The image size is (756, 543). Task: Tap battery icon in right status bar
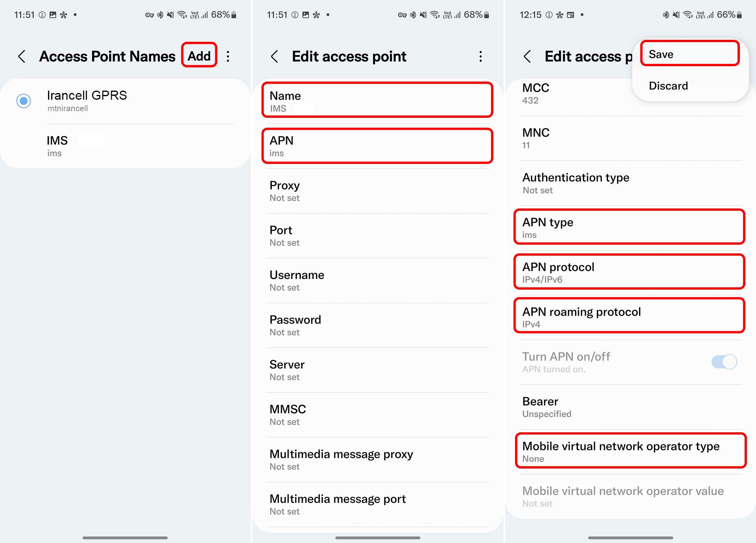739,15
